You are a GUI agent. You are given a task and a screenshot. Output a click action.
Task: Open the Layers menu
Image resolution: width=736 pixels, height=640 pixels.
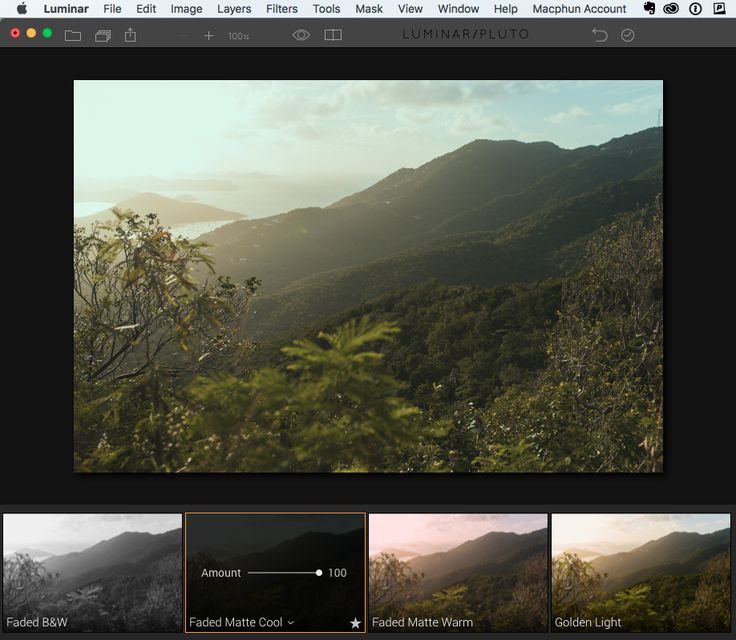point(234,8)
